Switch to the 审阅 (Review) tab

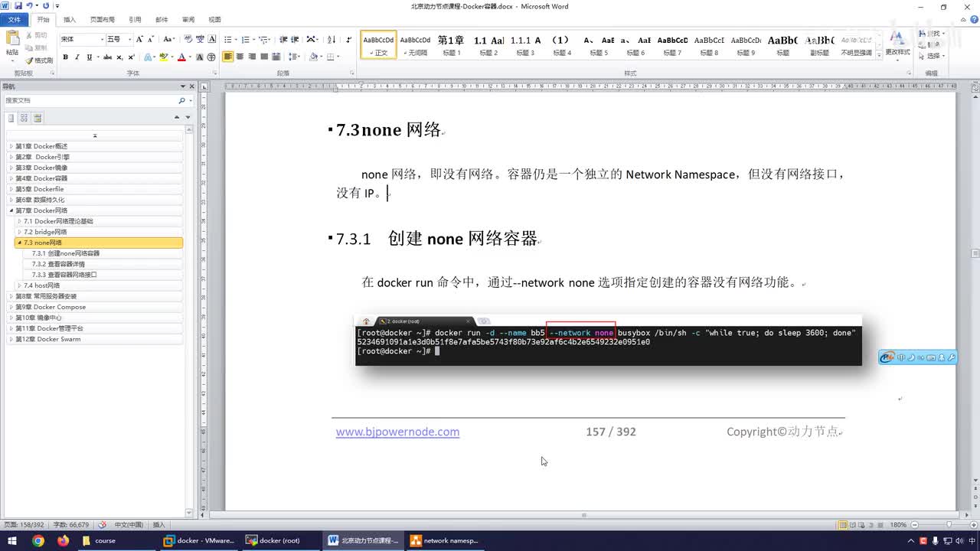[x=188, y=19]
